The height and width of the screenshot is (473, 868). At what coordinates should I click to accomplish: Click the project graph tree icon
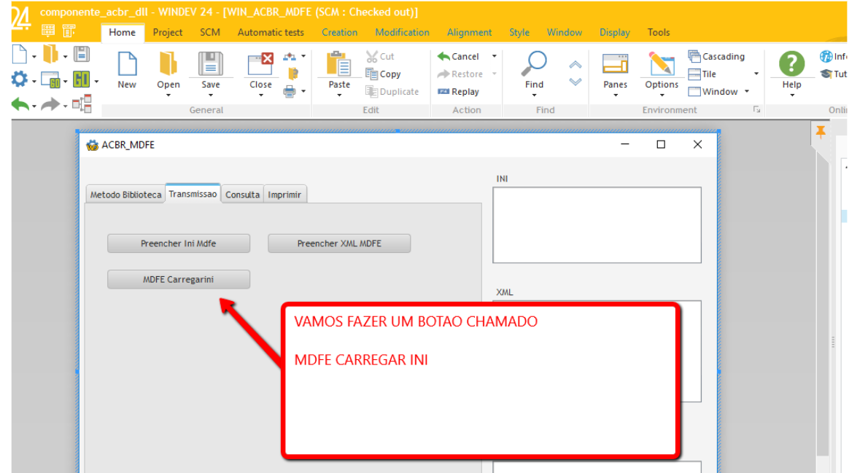(82, 103)
